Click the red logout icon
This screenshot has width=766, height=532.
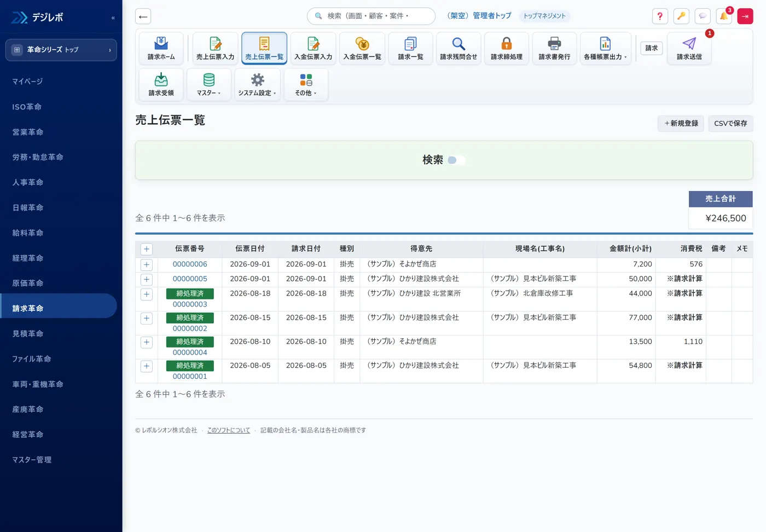[745, 16]
